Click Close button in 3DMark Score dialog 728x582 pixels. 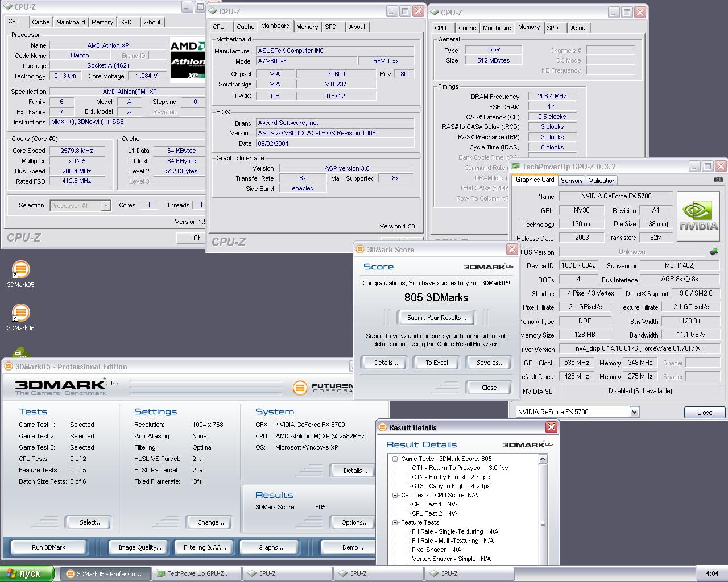point(489,388)
